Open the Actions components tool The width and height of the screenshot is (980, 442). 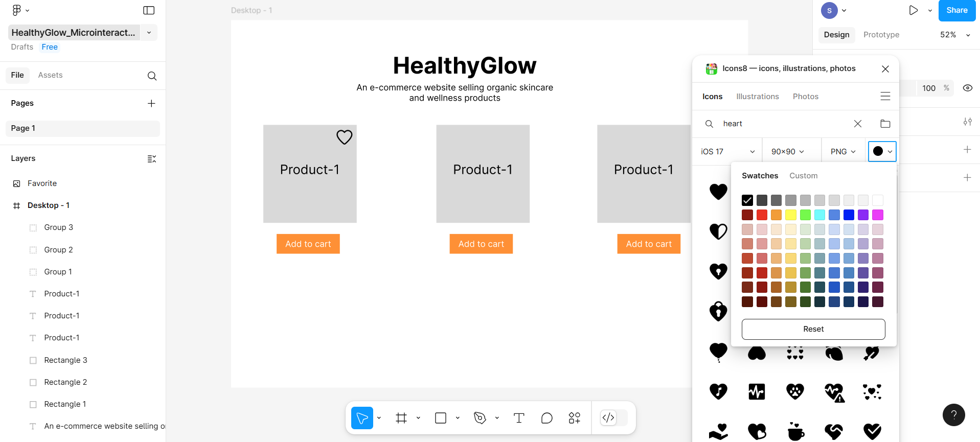pos(574,418)
